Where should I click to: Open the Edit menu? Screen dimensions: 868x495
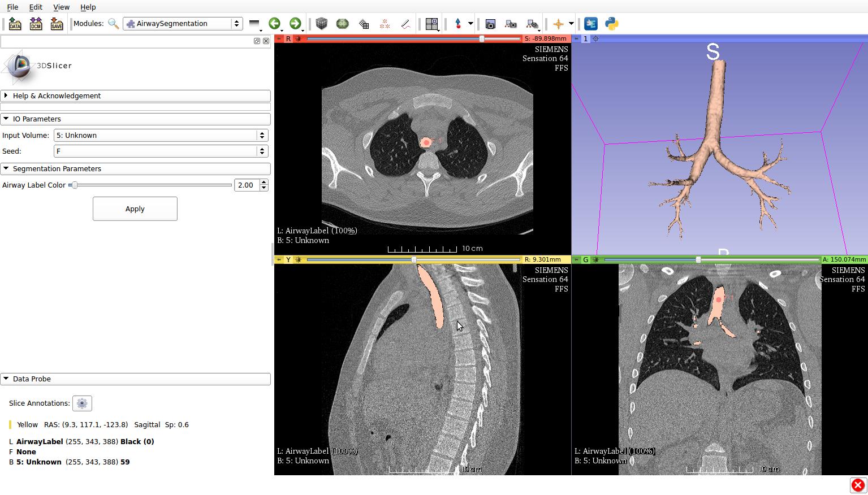(x=35, y=7)
